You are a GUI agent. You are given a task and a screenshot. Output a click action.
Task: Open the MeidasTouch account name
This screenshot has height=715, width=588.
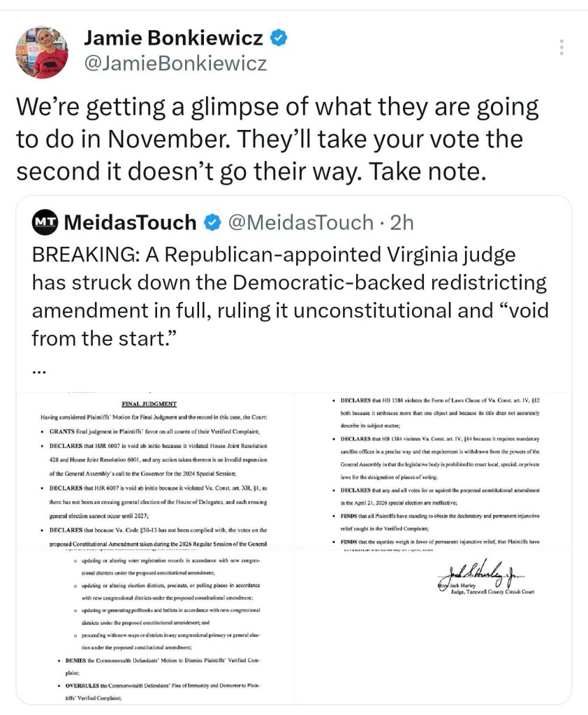[130, 223]
